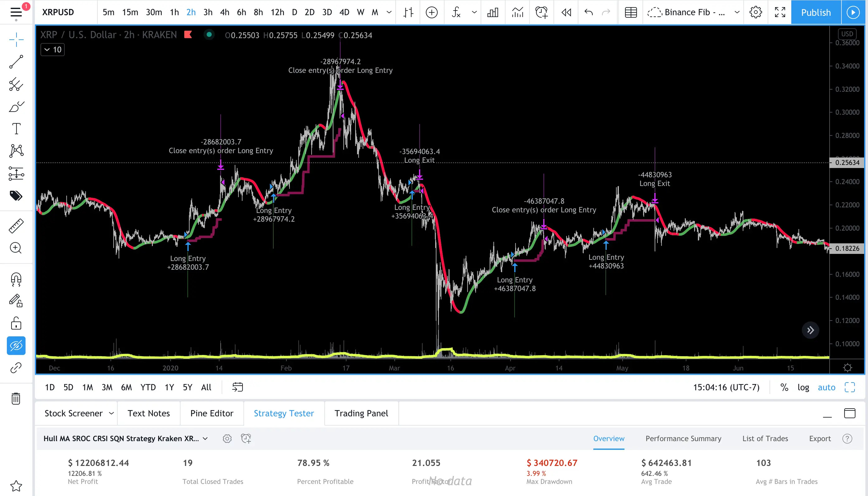Screen dimensions: 868x496
Task: Collapse the indicator legend showing 10
Action: point(52,50)
